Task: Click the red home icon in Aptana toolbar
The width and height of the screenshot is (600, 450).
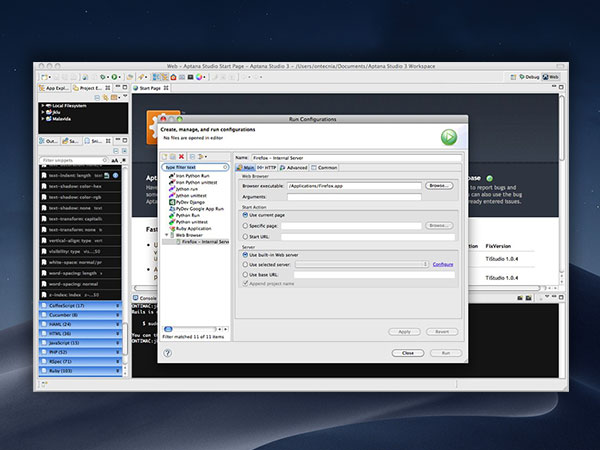Action: click(x=173, y=77)
